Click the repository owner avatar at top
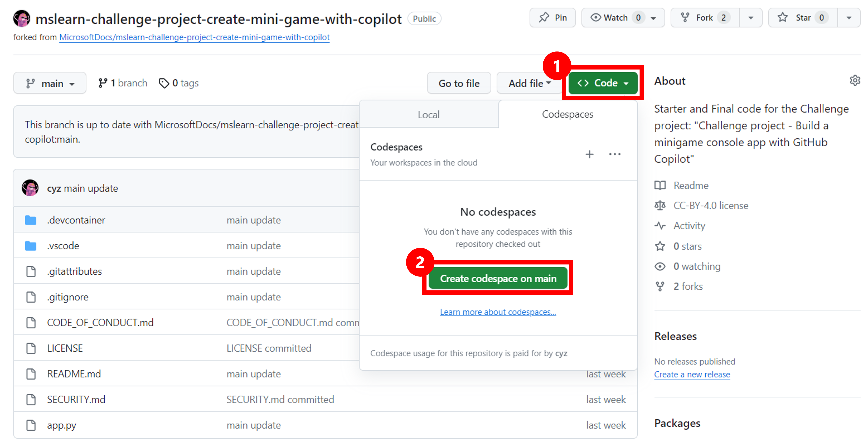The height and width of the screenshot is (442, 868). 21,18
